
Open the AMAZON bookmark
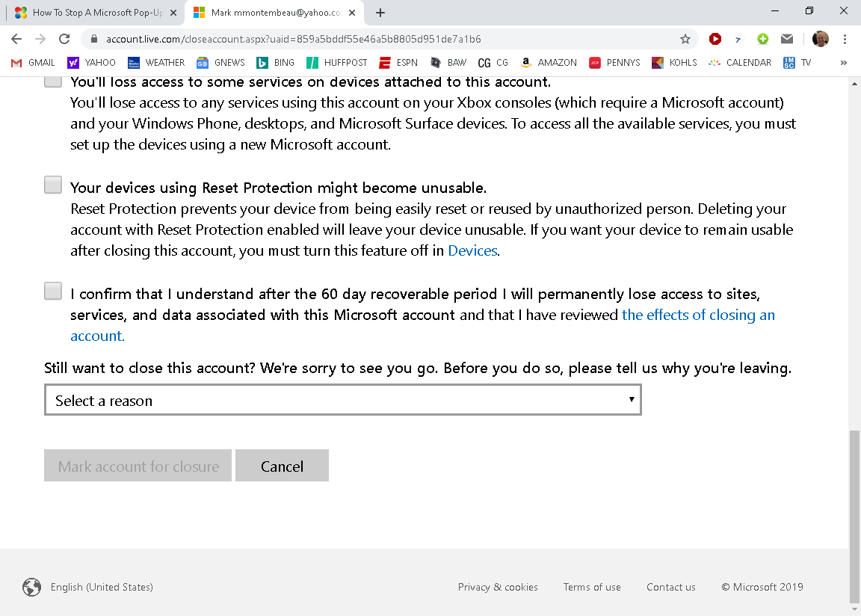tap(548, 63)
